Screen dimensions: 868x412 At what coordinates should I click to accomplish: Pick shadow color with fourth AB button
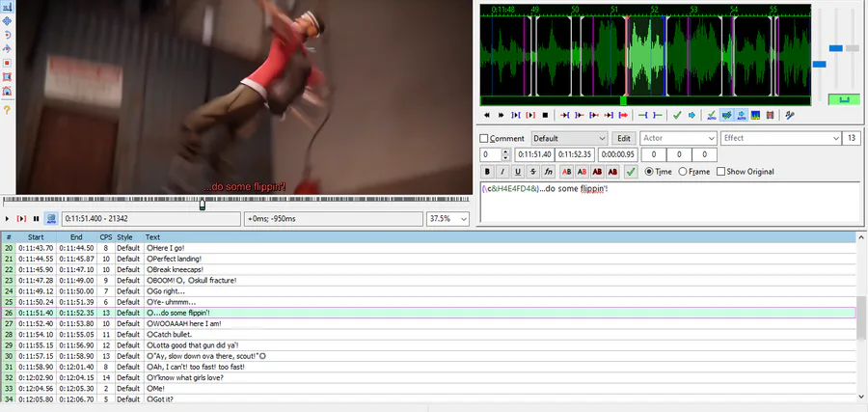612,172
